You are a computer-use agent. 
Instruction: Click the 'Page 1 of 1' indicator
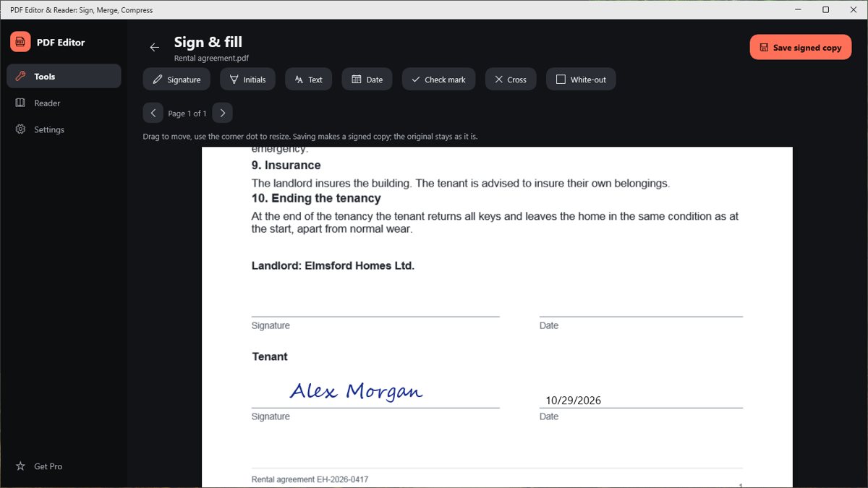[x=187, y=114]
